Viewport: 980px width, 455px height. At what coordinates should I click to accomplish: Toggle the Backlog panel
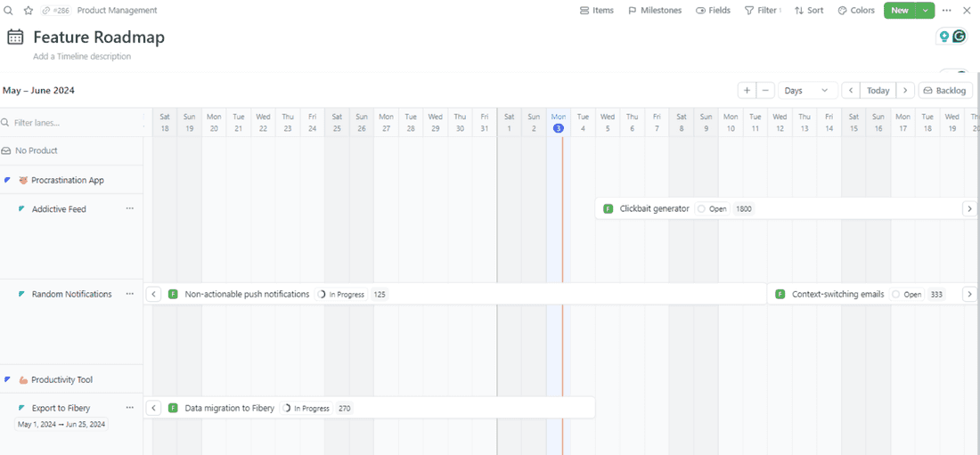click(944, 91)
